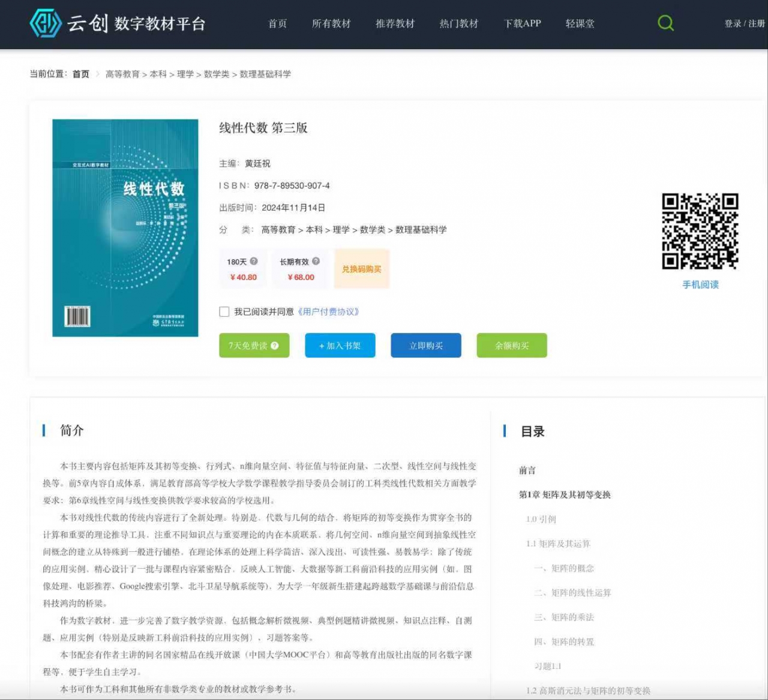768x700 pixels.
Task: Open the help icon next to 长期有效 price
Action: (316, 260)
